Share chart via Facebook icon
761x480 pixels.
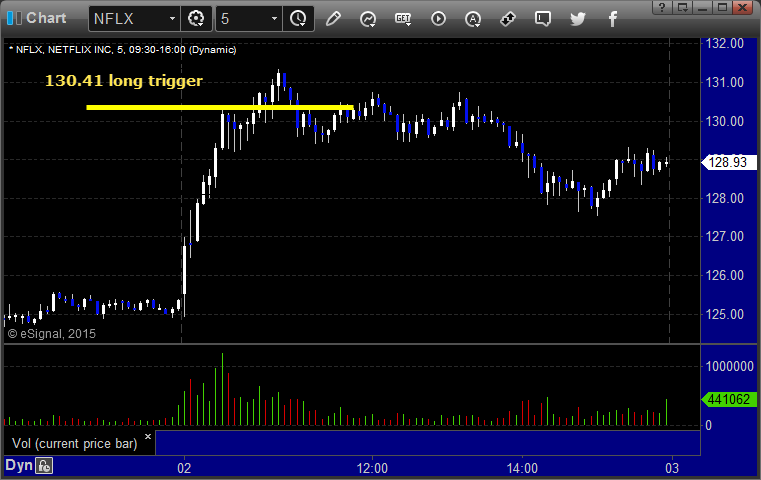[x=612, y=19]
